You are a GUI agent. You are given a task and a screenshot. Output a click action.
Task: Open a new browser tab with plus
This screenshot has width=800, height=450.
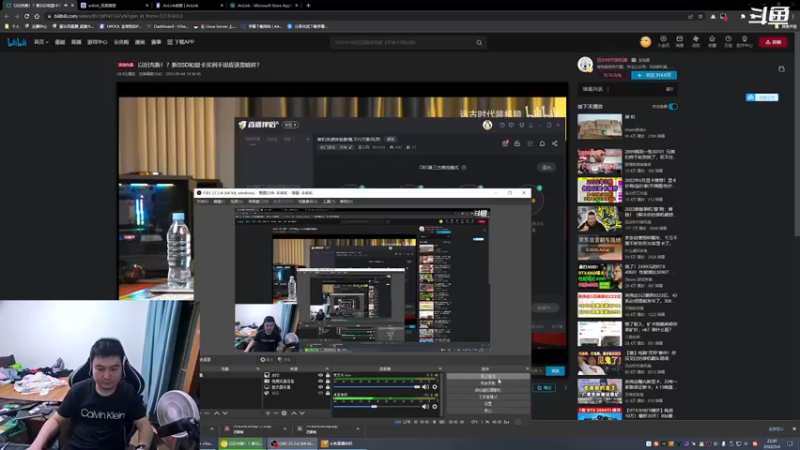(x=308, y=5)
